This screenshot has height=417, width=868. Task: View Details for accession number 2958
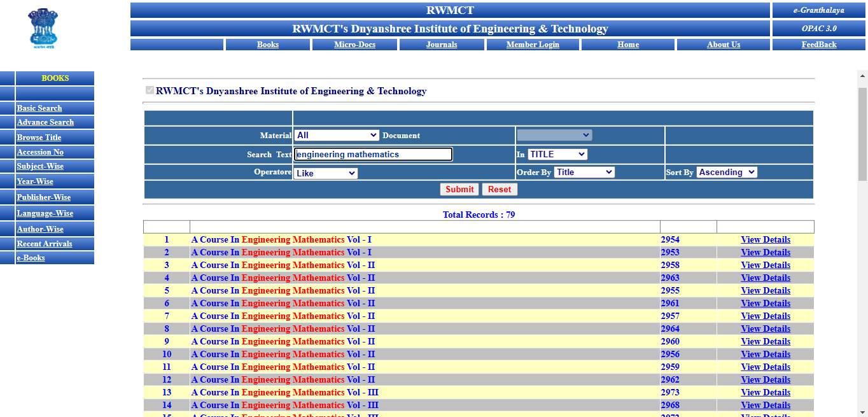[766, 265]
